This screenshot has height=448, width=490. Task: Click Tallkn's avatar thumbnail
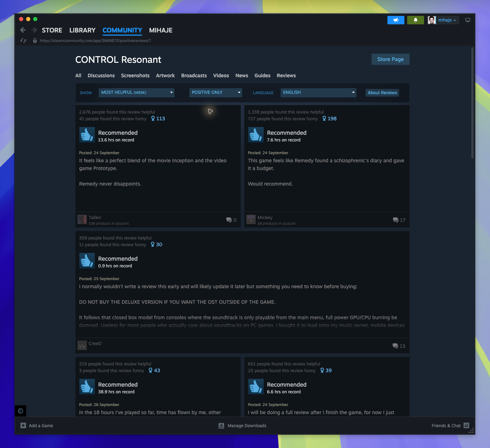tap(82, 219)
